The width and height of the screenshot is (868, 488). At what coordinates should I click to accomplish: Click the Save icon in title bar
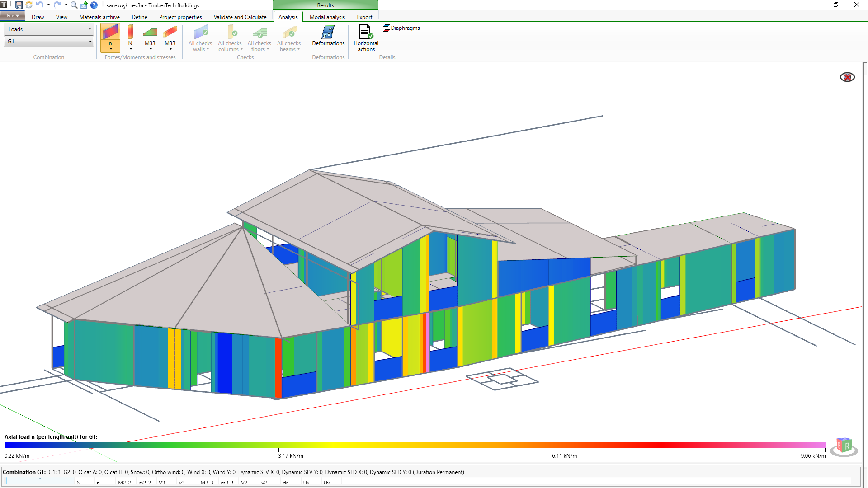tap(19, 5)
